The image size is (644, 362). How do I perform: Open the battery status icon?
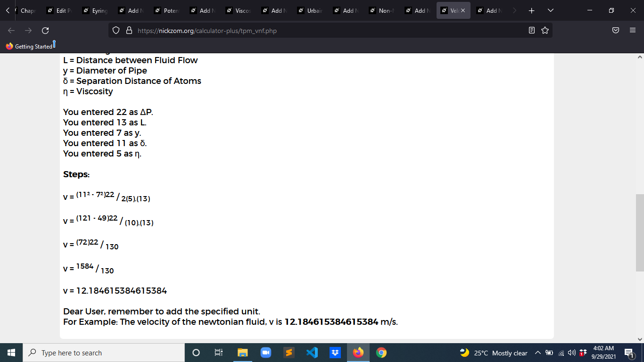549,353
